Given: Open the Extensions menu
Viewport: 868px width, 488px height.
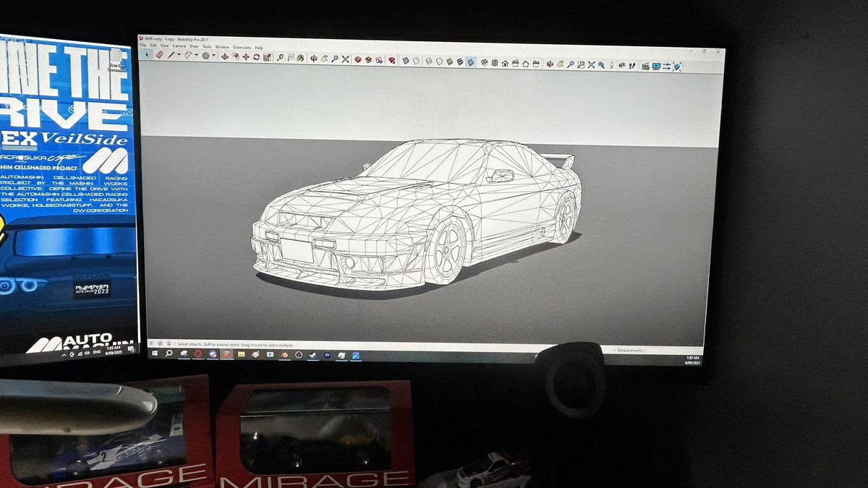Looking at the screenshot, I should click(242, 47).
